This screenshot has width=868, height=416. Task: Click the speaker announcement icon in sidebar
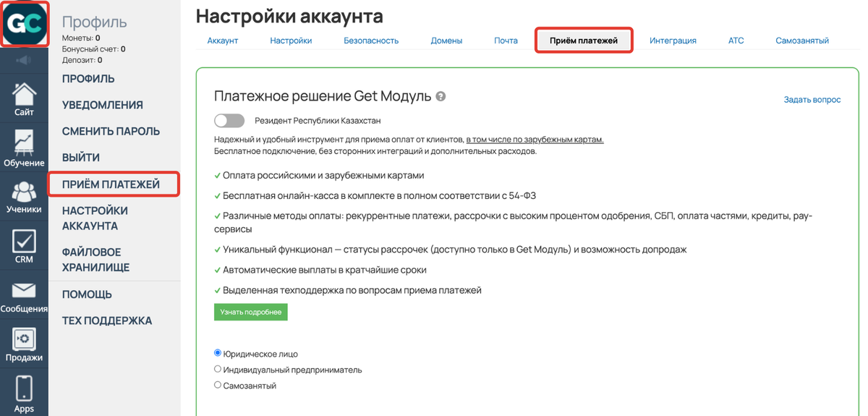[x=24, y=61]
